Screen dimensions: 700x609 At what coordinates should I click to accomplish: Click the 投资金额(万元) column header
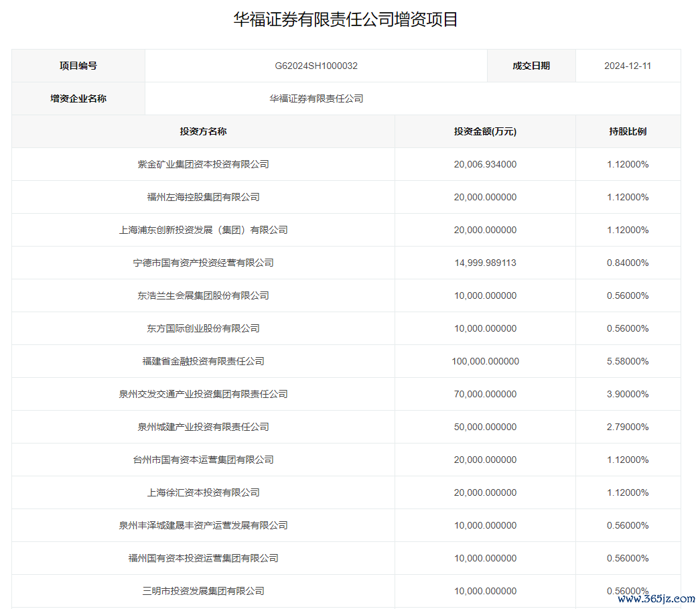pos(485,131)
